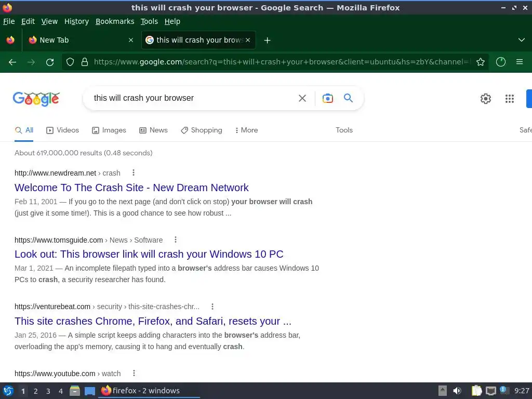Open the Tools menu in the menu bar

coord(149,21)
